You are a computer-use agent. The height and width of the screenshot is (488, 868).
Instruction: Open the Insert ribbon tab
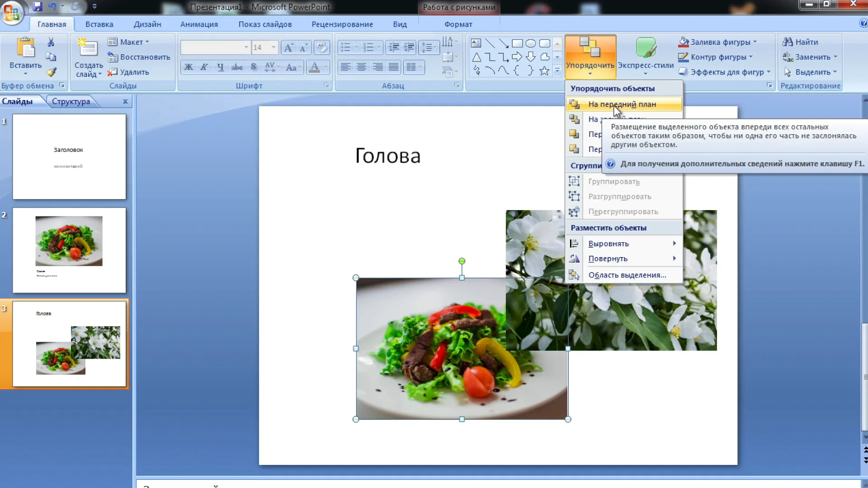click(99, 24)
